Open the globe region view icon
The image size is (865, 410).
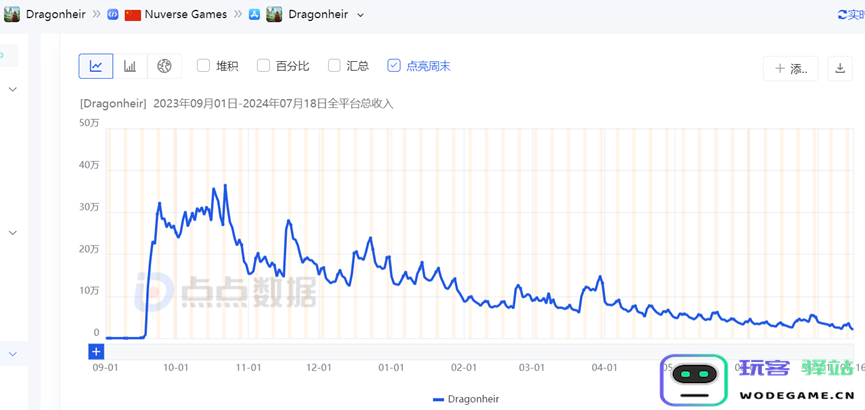[x=164, y=67]
